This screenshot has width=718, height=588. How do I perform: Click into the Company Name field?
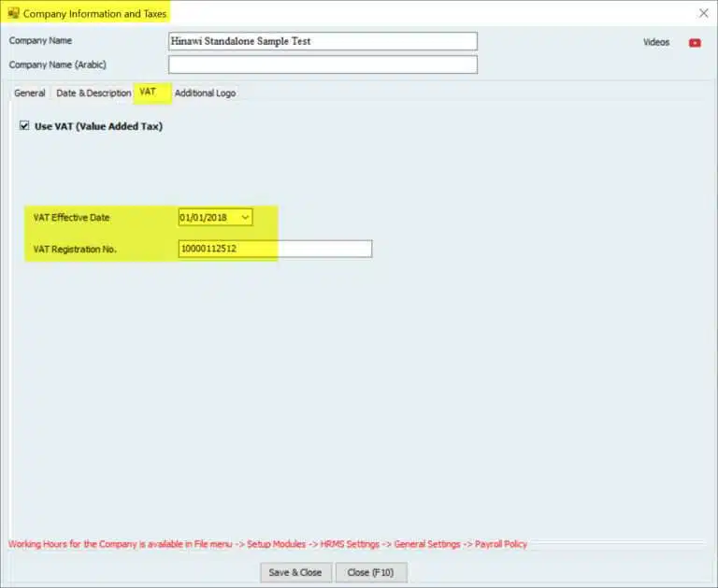click(x=323, y=41)
